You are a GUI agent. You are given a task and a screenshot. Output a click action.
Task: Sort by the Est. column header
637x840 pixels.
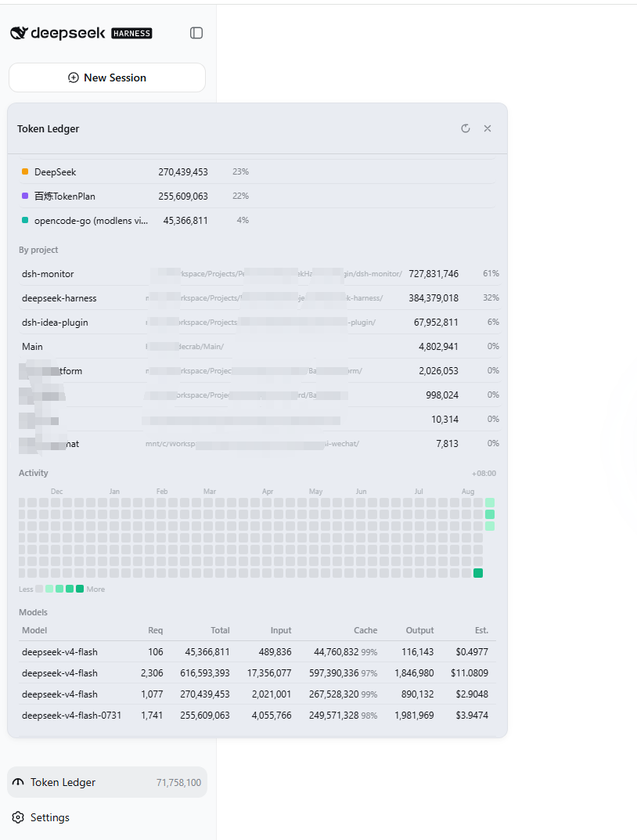tap(482, 630)
